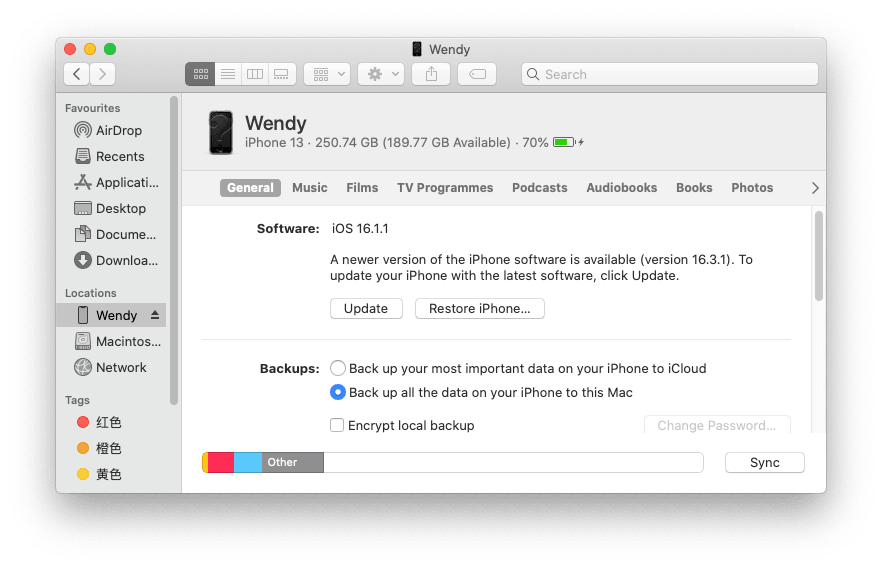
Task: Switch to gallery view in toolbar
Action: 281,74
